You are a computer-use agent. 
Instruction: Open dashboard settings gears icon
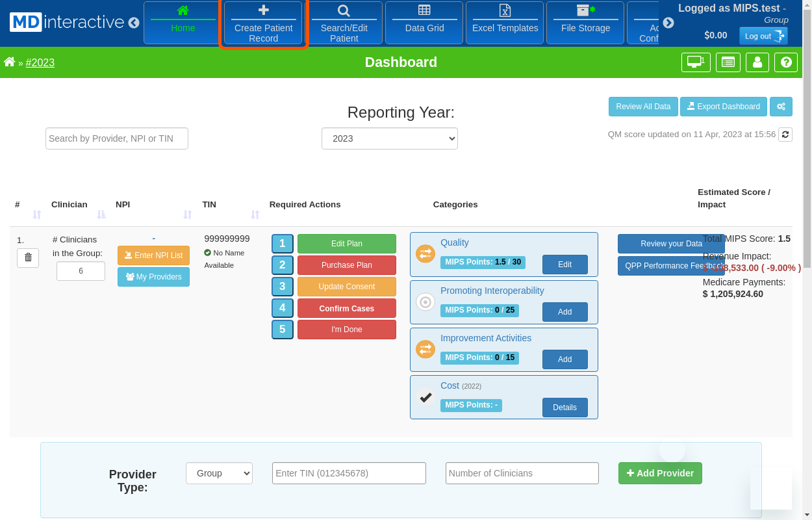pyautogui.click(x=781, y=107)
